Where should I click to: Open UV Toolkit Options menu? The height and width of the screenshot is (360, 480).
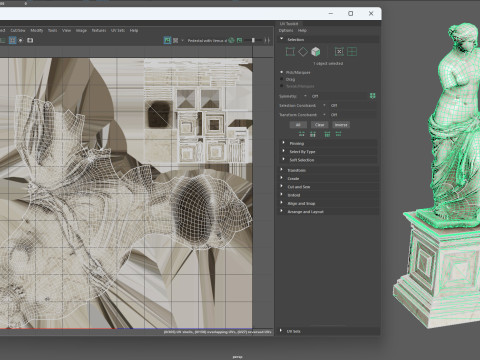click(x=286, y=30)
